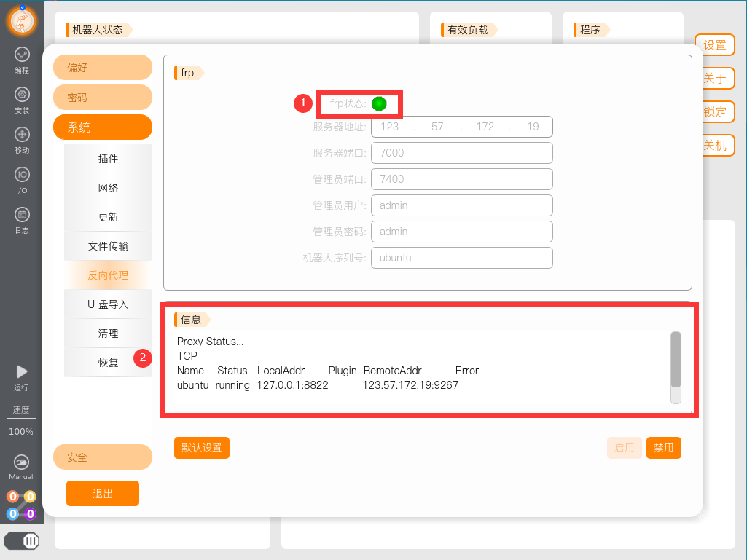
Task: Select U 盘导入 import submenu
Action: (x=108, y=304)
